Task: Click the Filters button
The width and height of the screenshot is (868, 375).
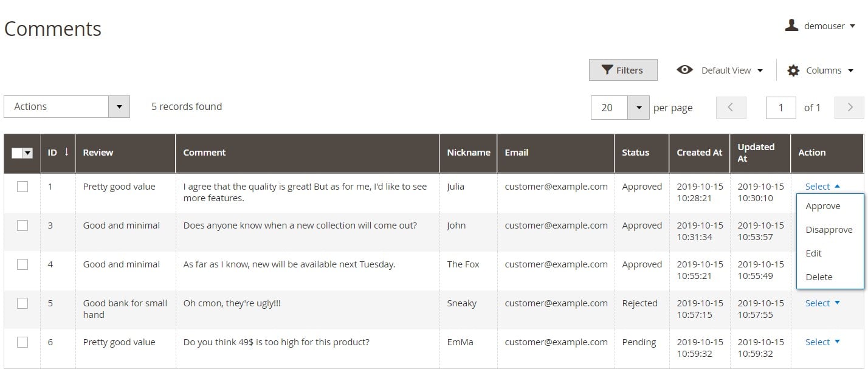Action: [x=623, y=70]
